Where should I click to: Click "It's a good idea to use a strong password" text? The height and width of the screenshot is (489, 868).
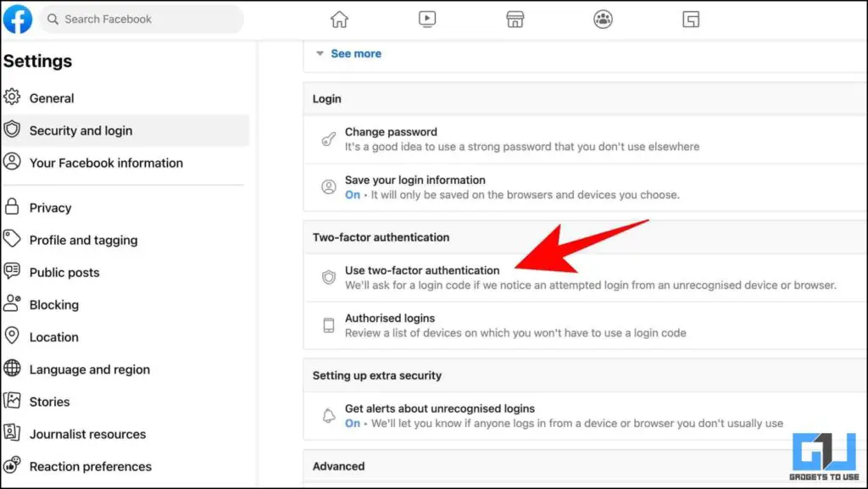point(522,147)
